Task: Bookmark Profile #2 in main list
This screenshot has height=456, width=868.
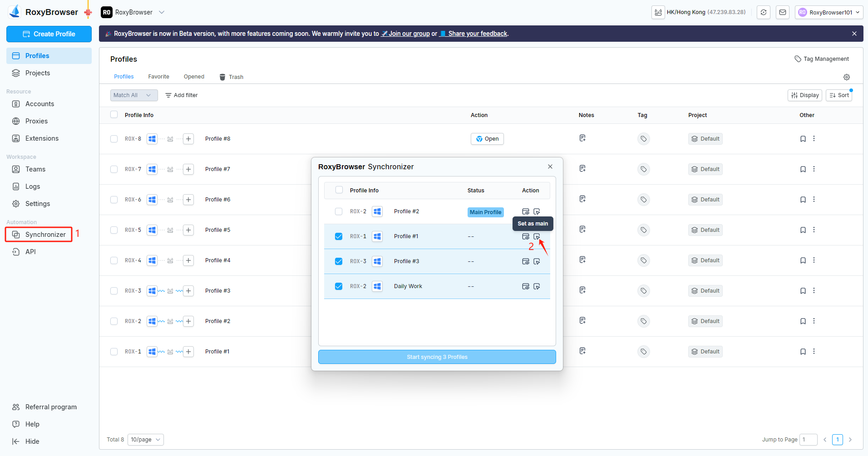Action: 803,321
